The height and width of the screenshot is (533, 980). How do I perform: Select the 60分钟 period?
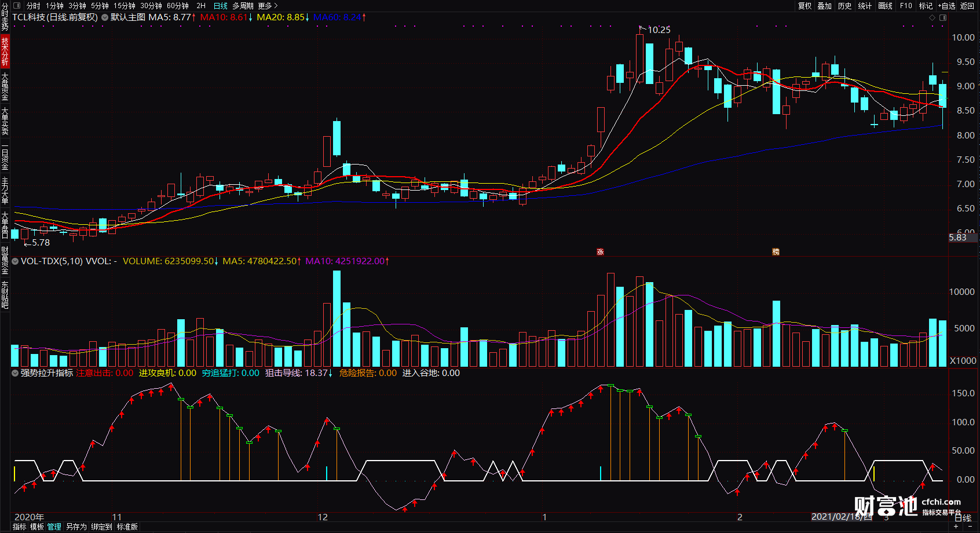tap(178, 6)
